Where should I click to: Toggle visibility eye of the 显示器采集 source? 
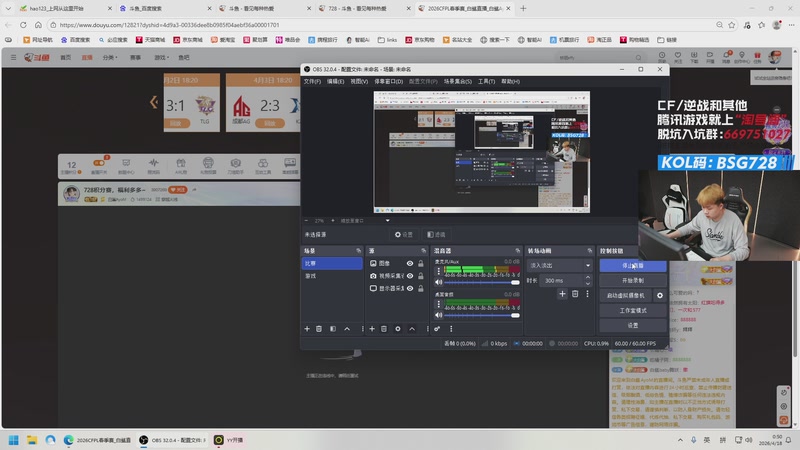tap(410, 289)
